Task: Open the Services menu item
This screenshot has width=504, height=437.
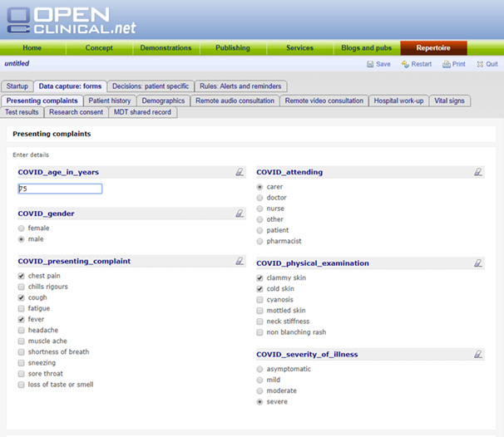Action: click(299, 48)
